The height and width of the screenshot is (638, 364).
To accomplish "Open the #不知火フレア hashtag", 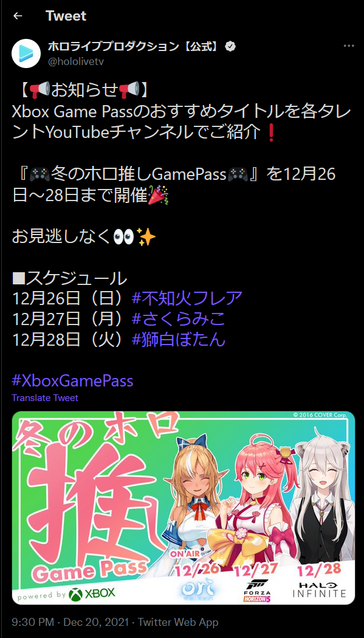I will click(x=187, y=298).
